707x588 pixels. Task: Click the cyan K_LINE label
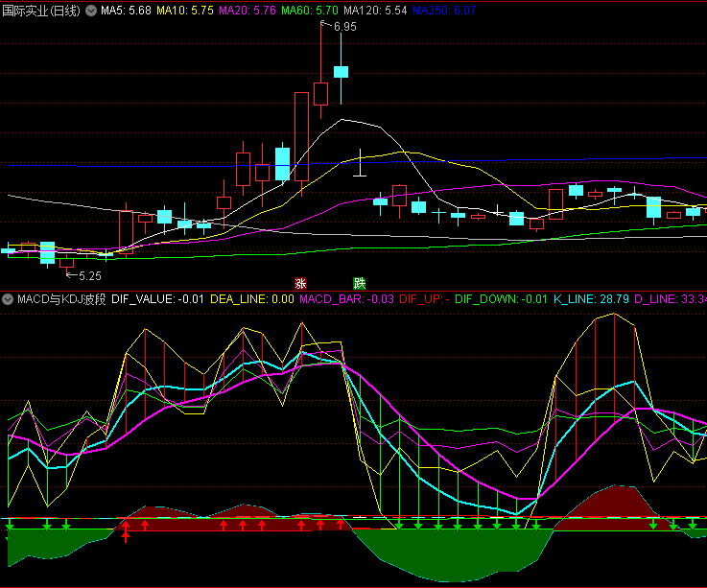pyautogui.click(x=591, y=299)
